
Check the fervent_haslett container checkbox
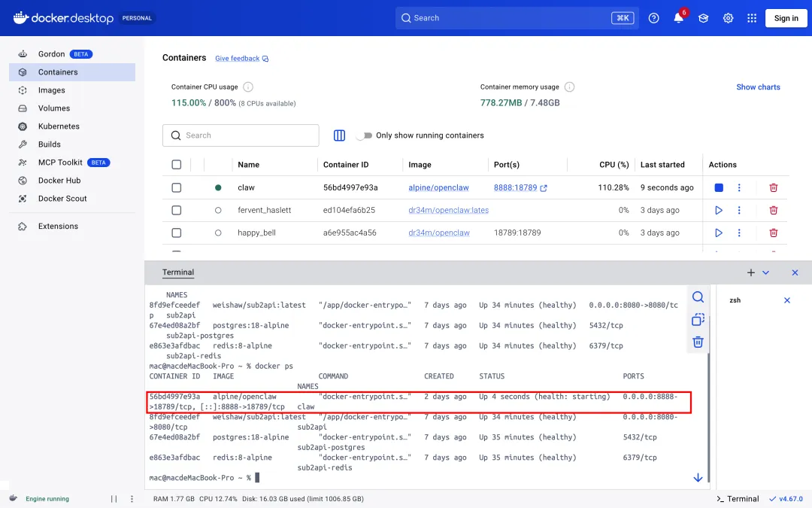tap(177, 211)
